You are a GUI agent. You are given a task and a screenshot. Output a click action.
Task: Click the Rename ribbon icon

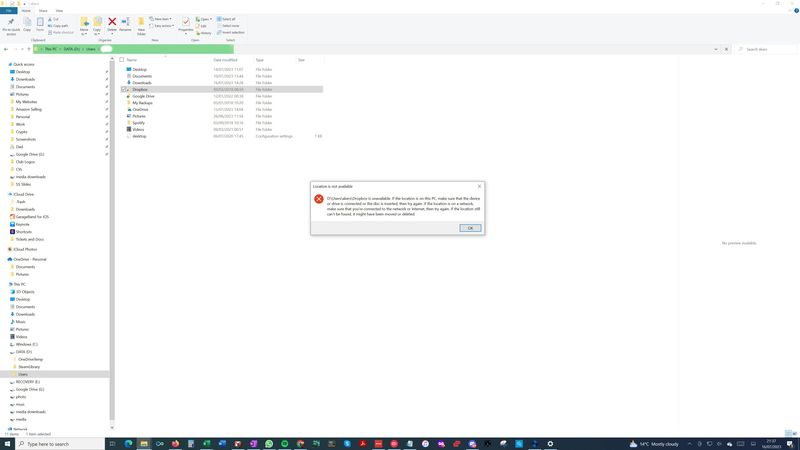[x=125, y=24]
